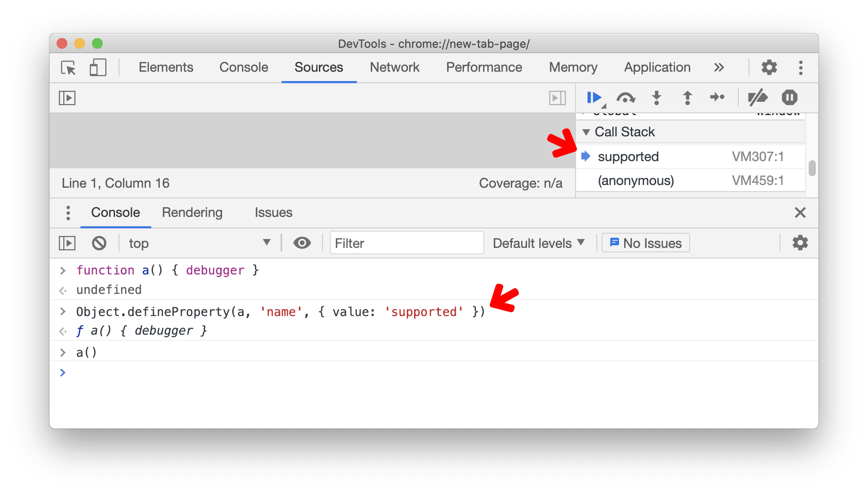The image size is (868, 494).
Task: Click the Filter input field in Console
Action: coord(405,243)
